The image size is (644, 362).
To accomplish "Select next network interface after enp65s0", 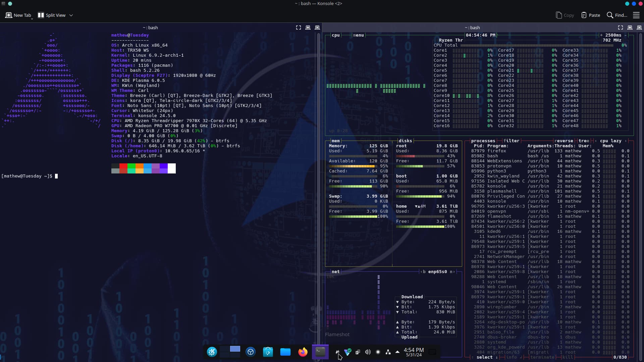I will (x=452, y=272).
